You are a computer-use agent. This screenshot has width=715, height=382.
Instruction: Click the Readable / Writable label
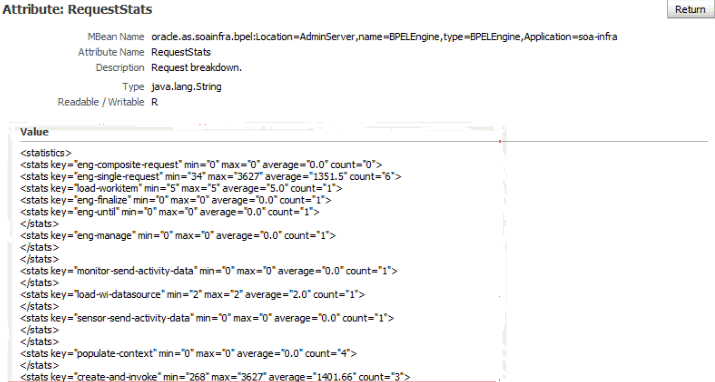coord(101,102)
